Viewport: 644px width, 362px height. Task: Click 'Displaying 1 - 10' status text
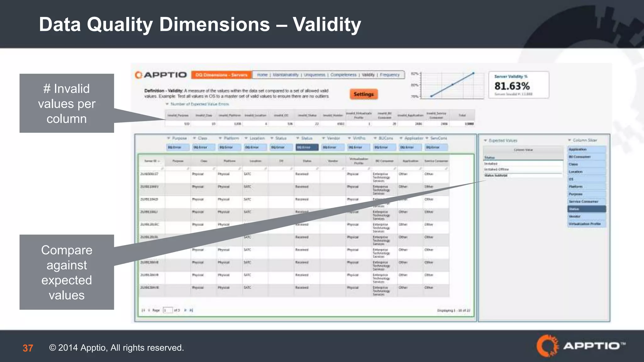coord(454,310)
